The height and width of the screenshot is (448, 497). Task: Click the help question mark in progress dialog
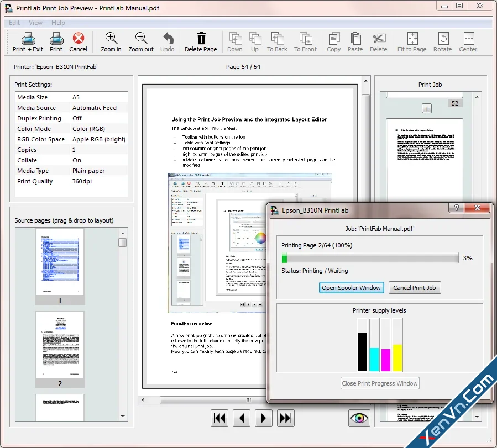tap(457, 208)
